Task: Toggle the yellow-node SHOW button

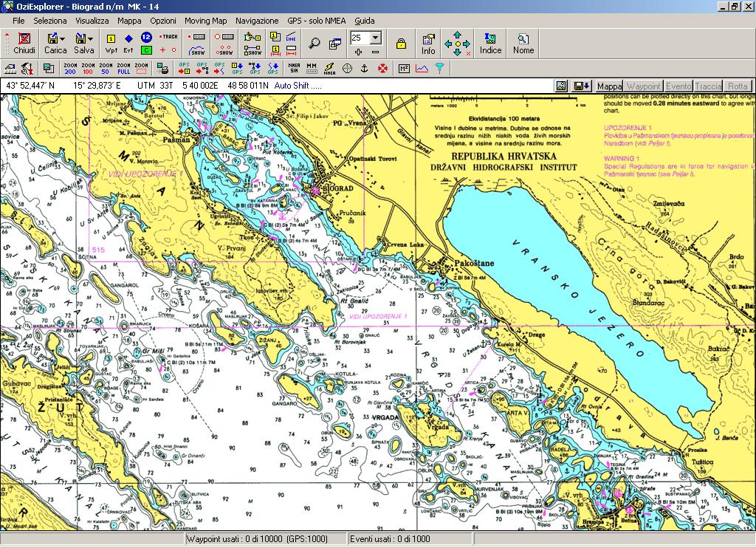Action: click(252, 49)
